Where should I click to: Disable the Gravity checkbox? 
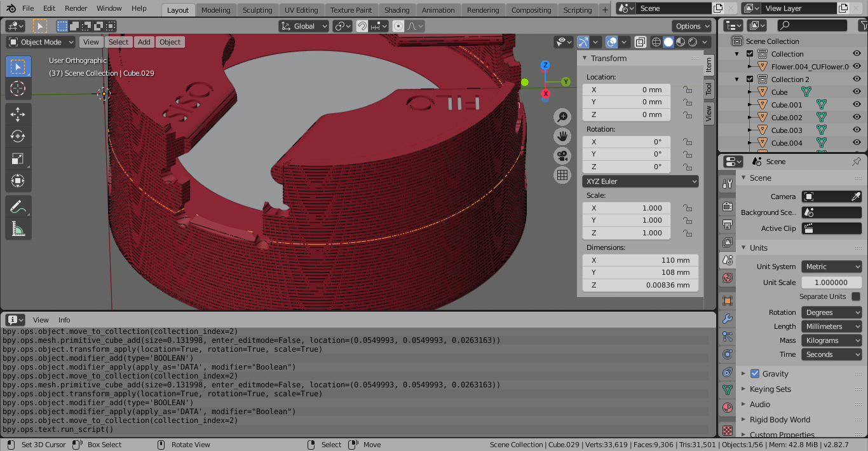tap(755, 373)
